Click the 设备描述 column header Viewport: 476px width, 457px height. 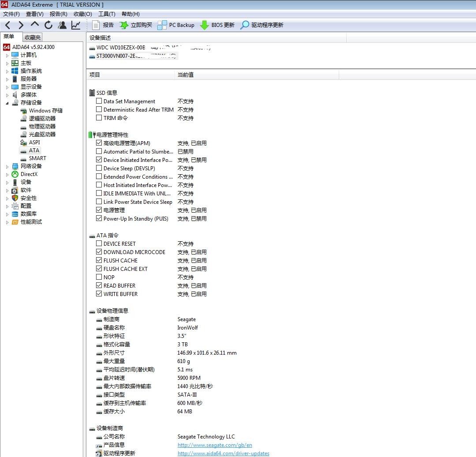(216, 37)
